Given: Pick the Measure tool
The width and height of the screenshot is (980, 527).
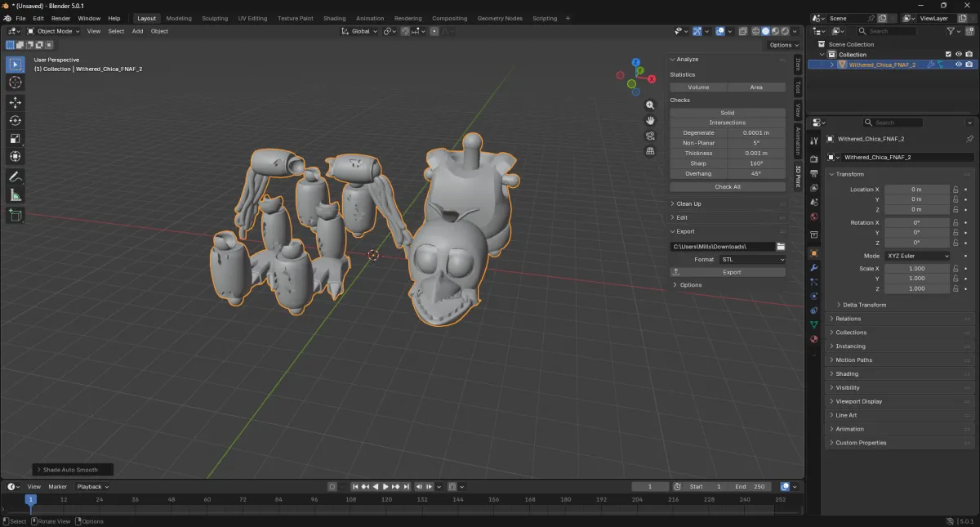Looking at the screenshot, I should 16,195.
